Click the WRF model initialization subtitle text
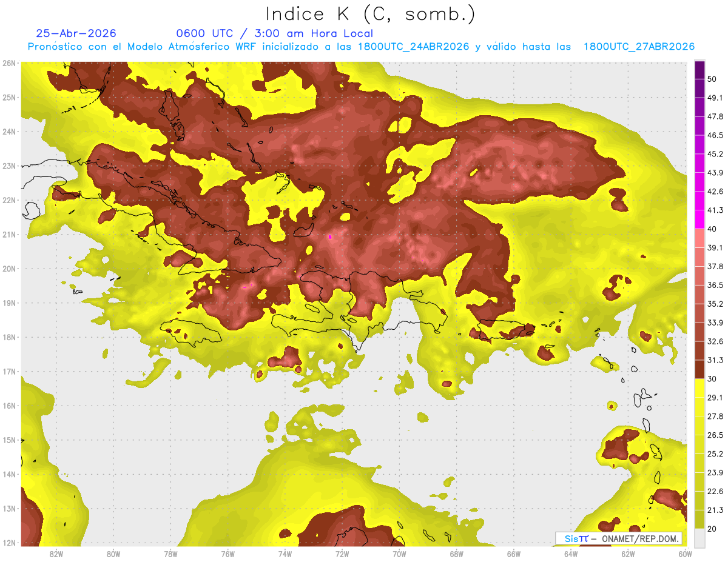 (x=361, y=47)
